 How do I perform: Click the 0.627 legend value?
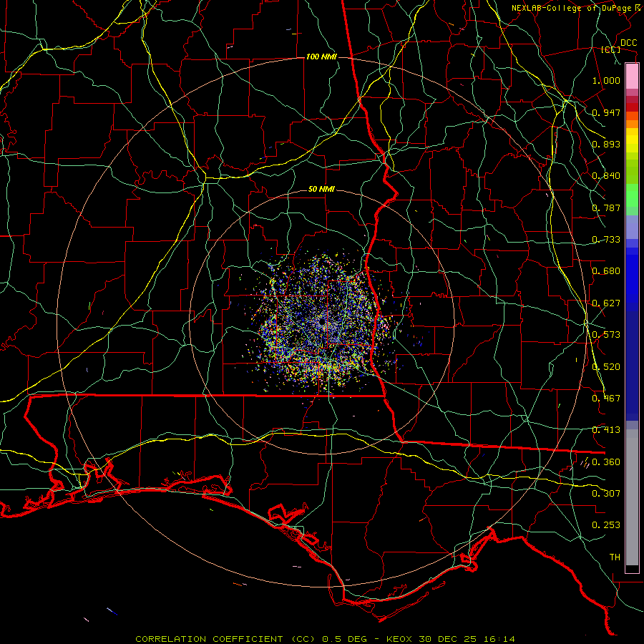[x=606, y=303]
